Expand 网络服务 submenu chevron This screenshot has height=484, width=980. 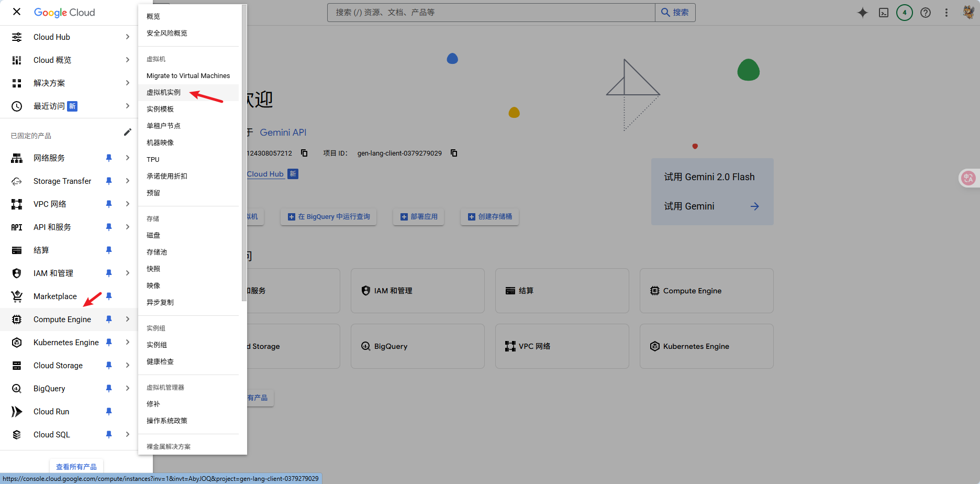[128, 158]
